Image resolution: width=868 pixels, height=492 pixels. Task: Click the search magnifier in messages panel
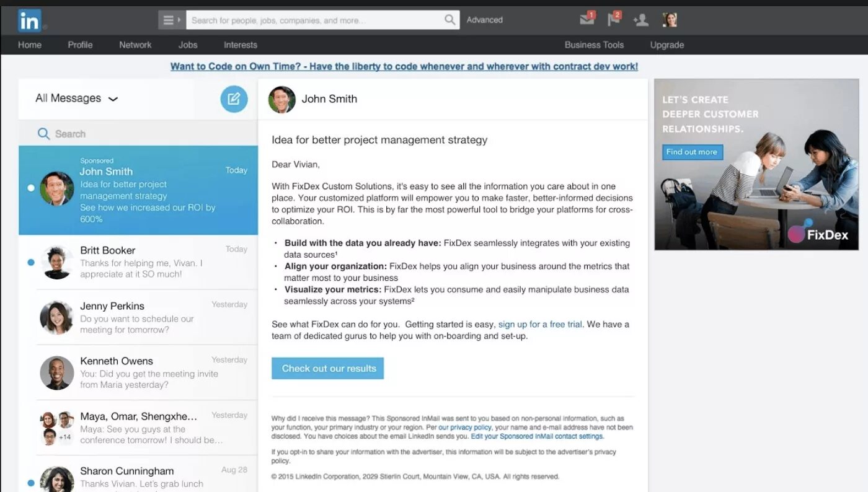click(x=43, y=134)
